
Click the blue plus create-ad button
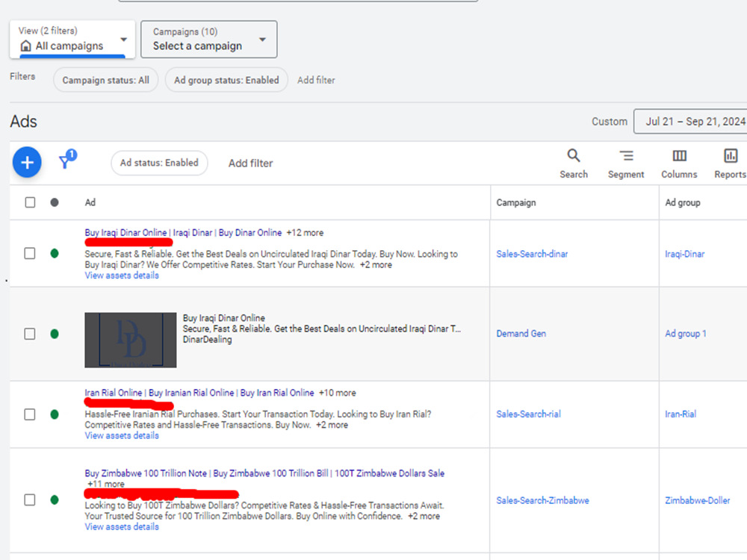[x=27, y=162]
